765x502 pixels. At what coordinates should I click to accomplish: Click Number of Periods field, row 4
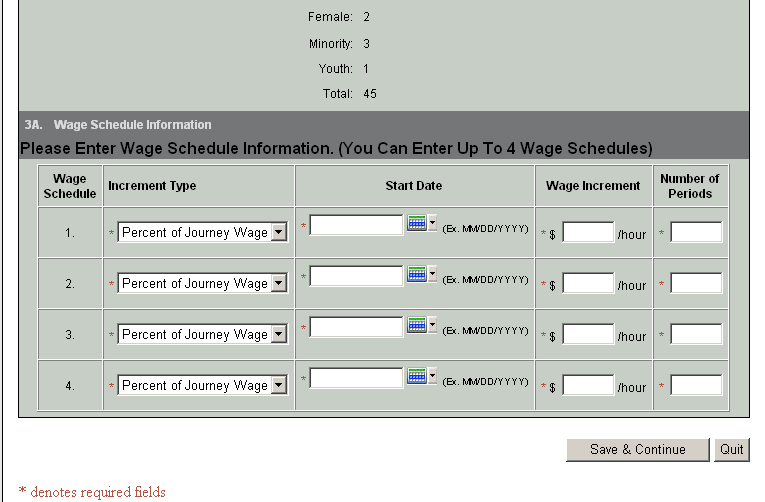coord(696,386)
